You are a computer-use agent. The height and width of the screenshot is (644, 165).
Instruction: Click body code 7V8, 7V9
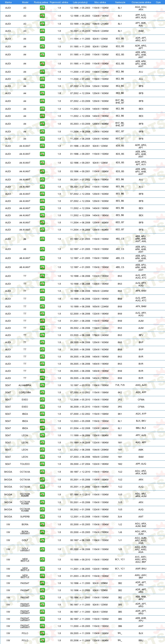pos(120,385)
